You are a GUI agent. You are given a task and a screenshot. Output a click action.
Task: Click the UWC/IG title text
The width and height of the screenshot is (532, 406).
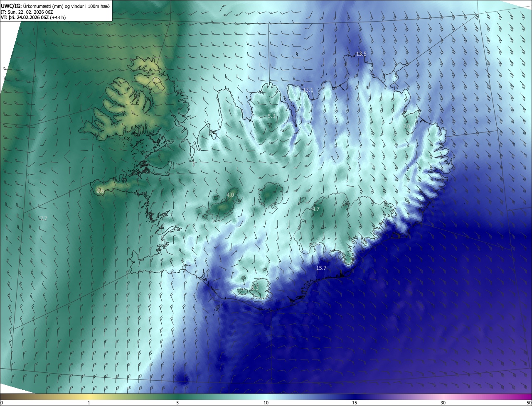coord(55,5)
